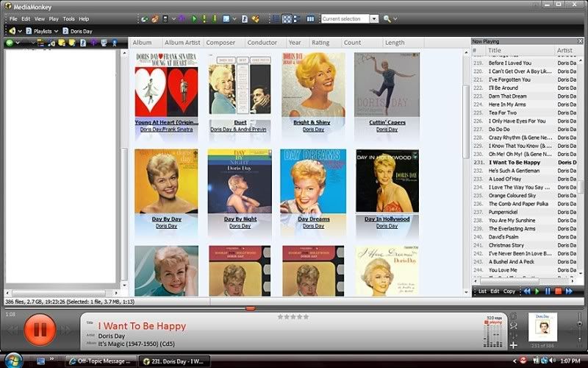The height and width of the screenshot is (368, 588).
Task: Click the Windows Start orb
Action: click(x=13, y=361)
